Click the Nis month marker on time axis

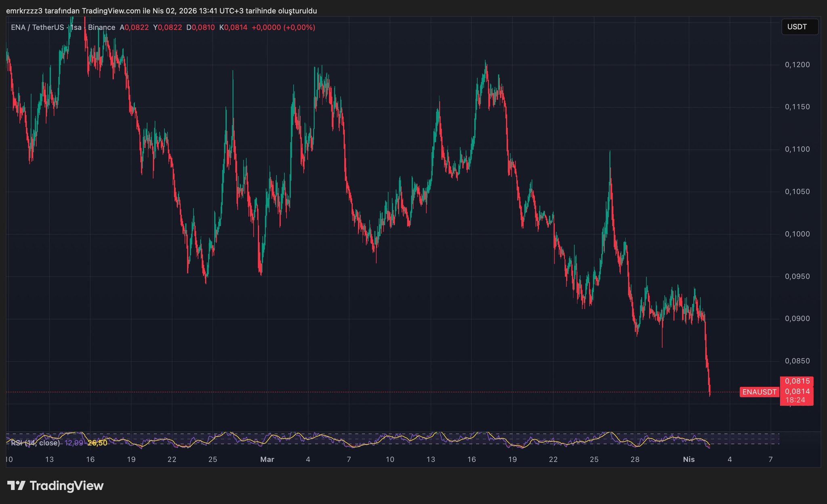[688, 459]
